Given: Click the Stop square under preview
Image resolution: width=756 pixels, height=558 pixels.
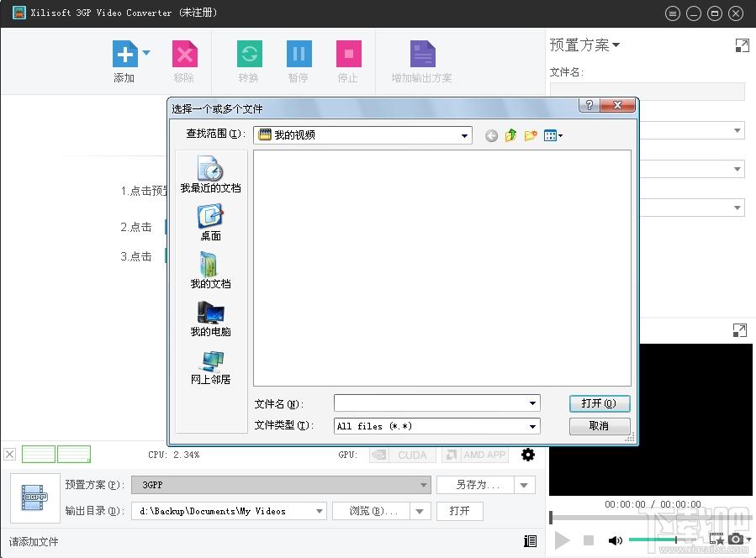Looking at the screenshot, I should [x=589, y=540].
